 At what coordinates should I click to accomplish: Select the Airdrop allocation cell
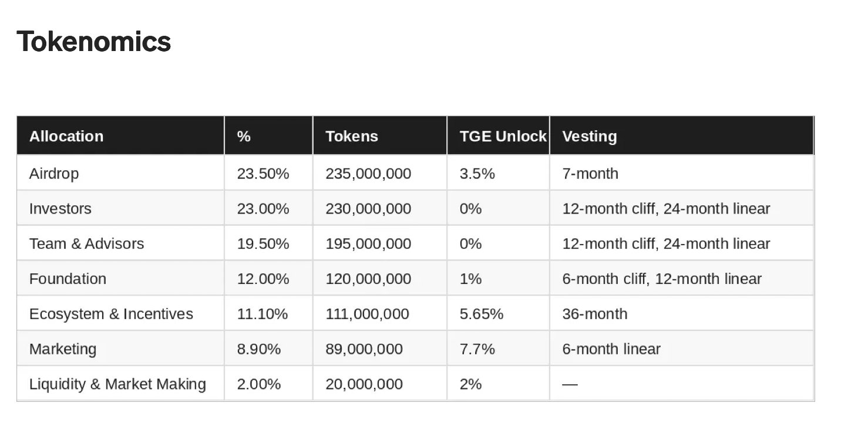coord(54,174)
